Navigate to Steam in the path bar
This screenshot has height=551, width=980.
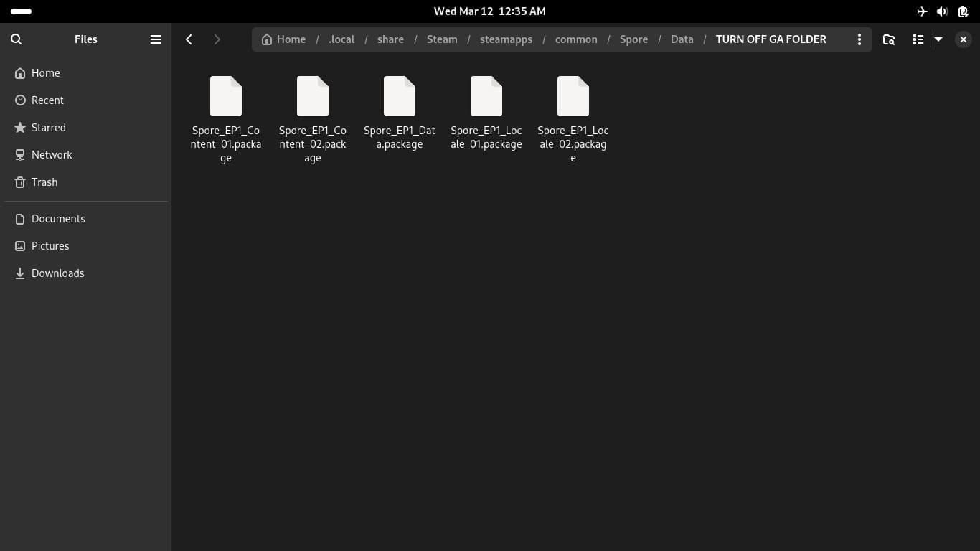(442, 39)
